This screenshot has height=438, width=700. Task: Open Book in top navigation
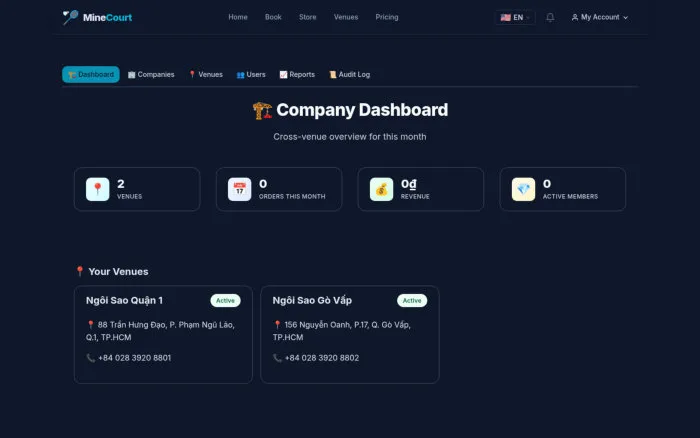click(x=273, y=17)
